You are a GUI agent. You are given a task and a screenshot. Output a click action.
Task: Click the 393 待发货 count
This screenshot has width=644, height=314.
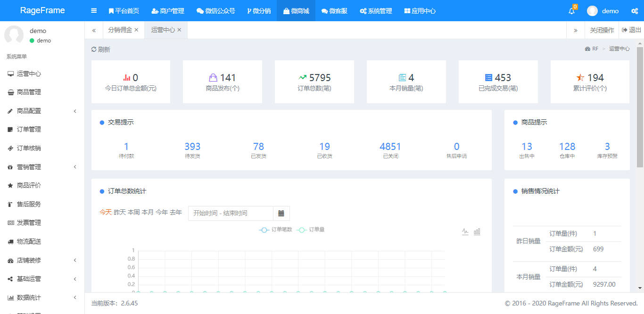pyautogui.click(x=192, y=147)
